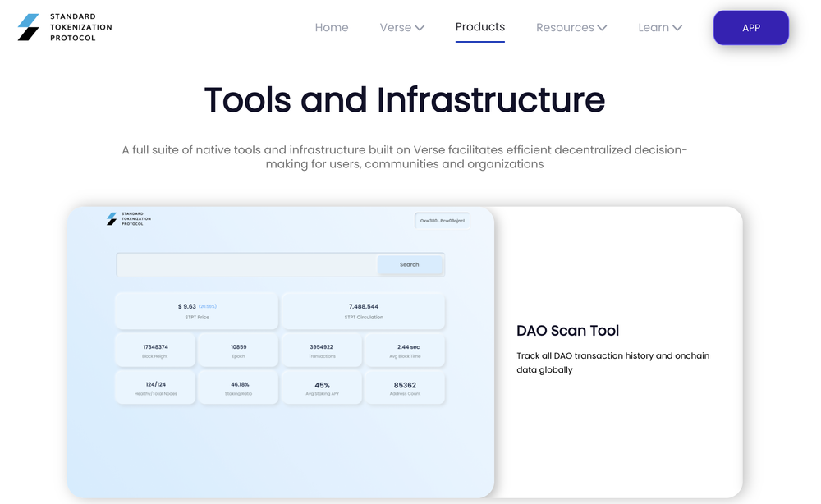Select the Products tab
821x504 pixels.
click(x=479, y=27)
